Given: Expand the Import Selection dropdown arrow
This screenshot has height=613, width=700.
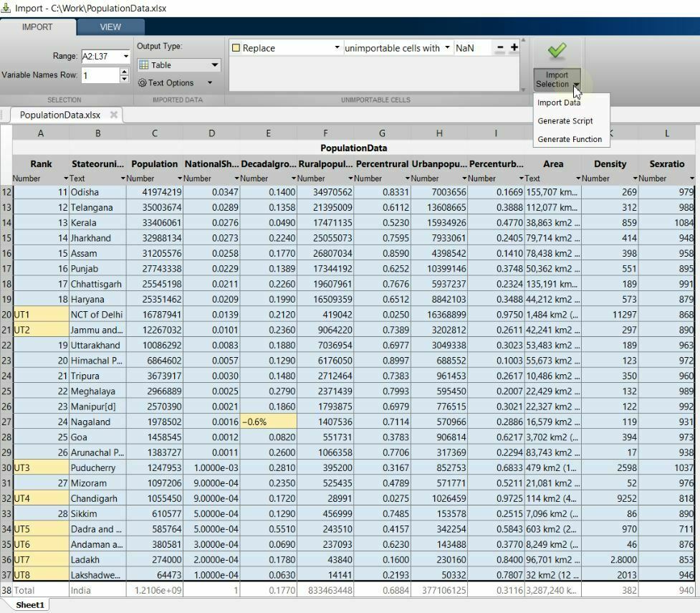Looking at the screenshot, I should 577,85.
